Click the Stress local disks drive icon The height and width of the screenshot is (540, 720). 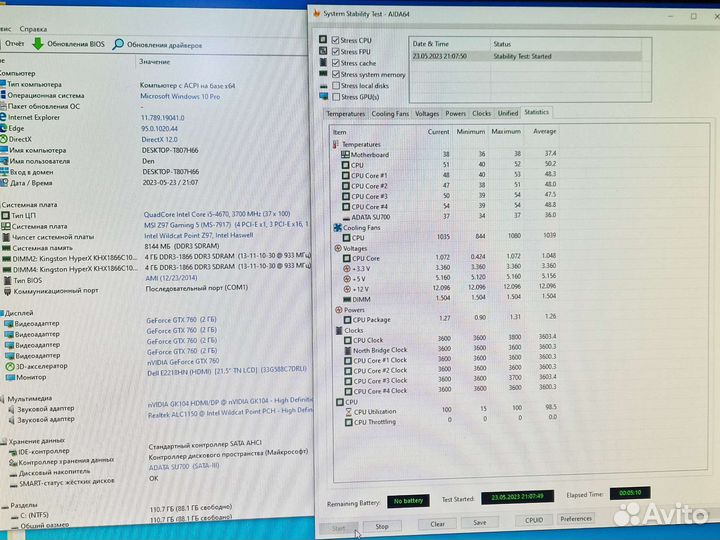[324, 85]
